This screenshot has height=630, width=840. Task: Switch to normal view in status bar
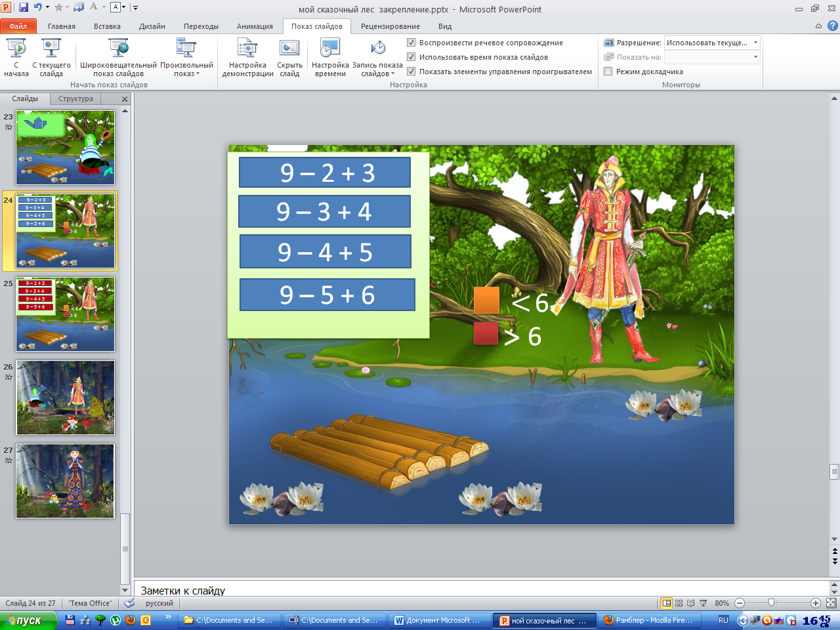pos(667,603)
